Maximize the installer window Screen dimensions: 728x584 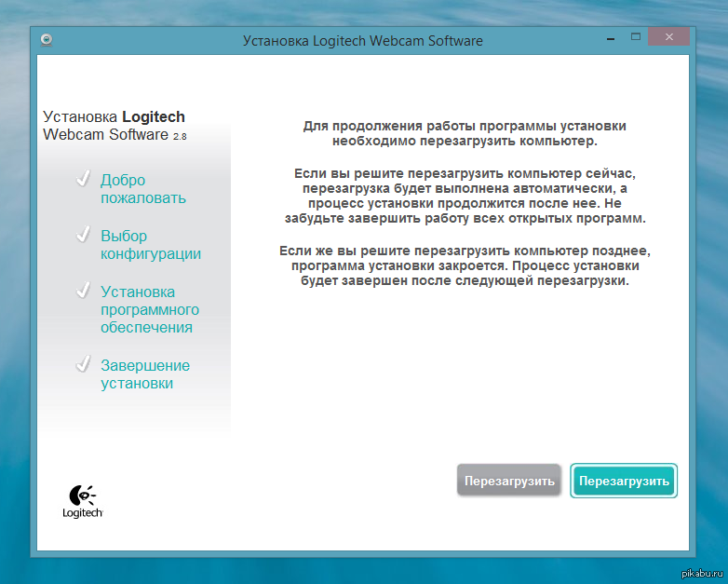[636, 38]
